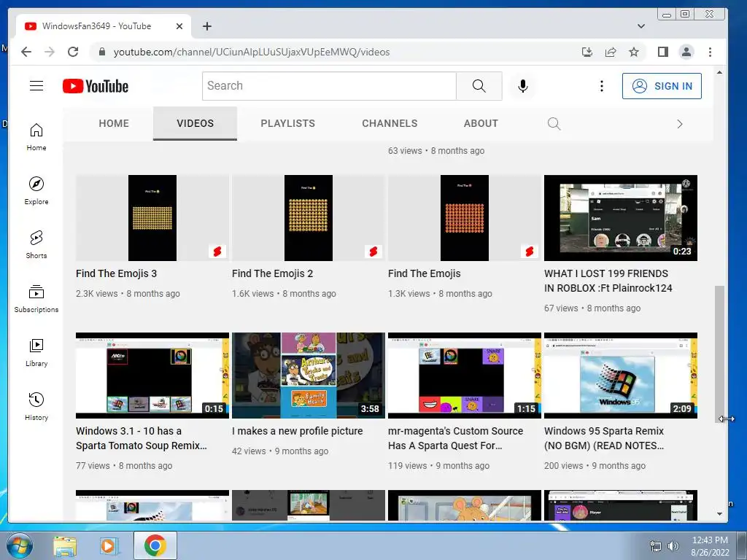Open Windows Explorer from taskbar
Viewport: 747px width, 560px height.
[64, 546]
